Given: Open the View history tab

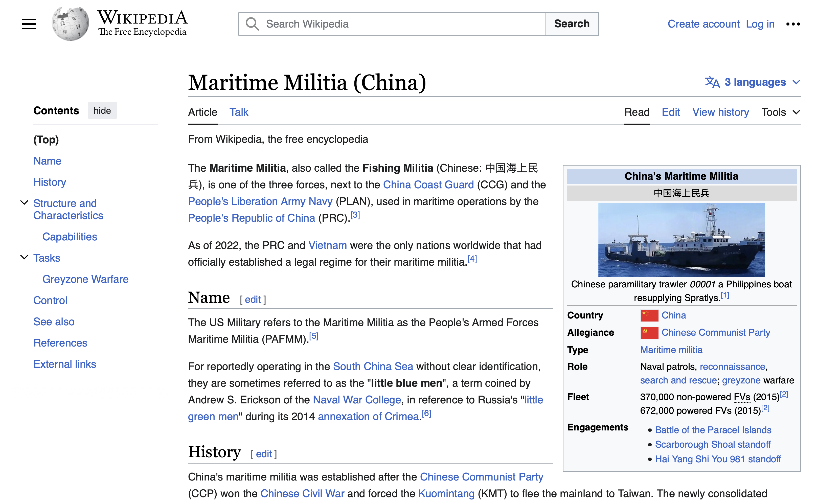Looking at the screenshot, I should pos(721,112).
